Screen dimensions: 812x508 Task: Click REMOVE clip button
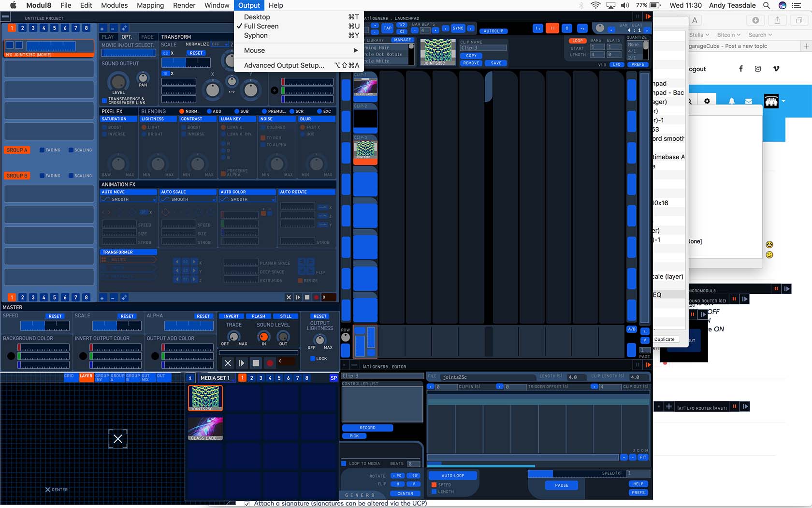tap(471, 63)
